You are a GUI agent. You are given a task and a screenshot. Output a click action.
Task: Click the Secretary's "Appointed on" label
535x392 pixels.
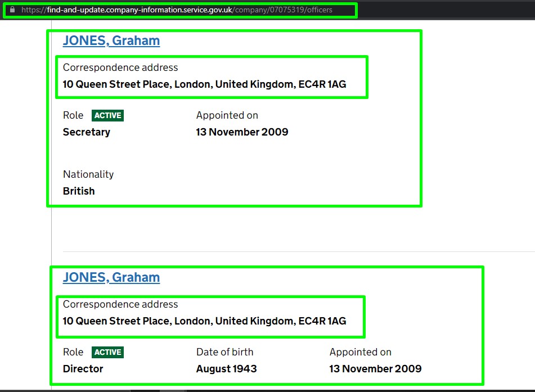[227, 115]
